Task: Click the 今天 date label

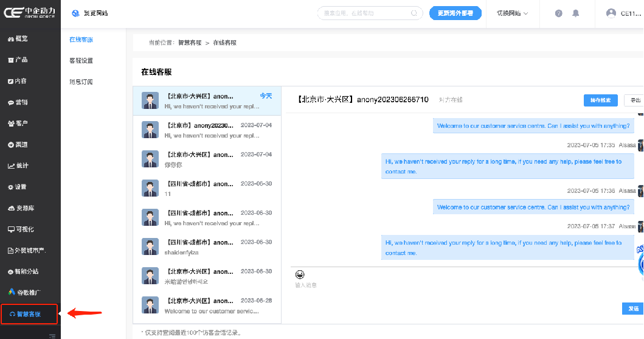Action: [x=266, y=96]
